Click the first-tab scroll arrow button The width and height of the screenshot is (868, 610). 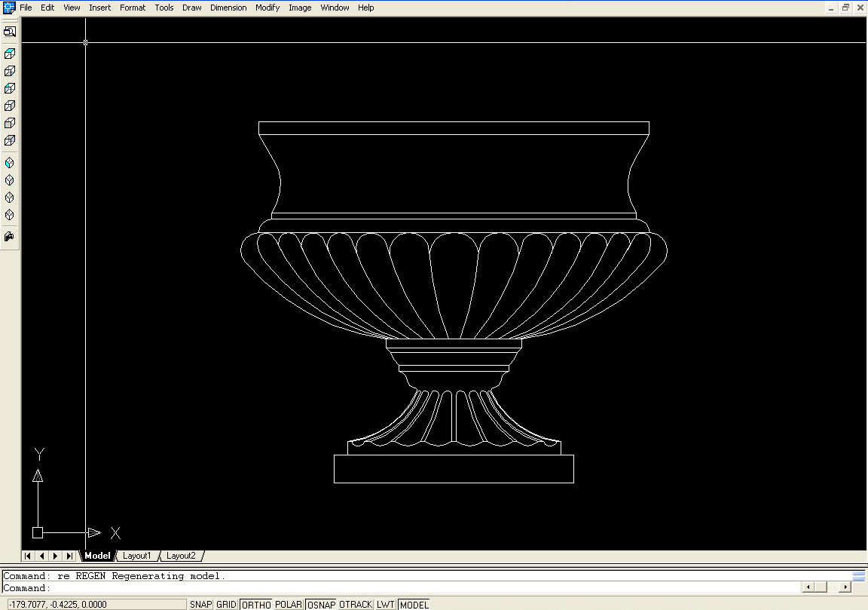(28, 556)
